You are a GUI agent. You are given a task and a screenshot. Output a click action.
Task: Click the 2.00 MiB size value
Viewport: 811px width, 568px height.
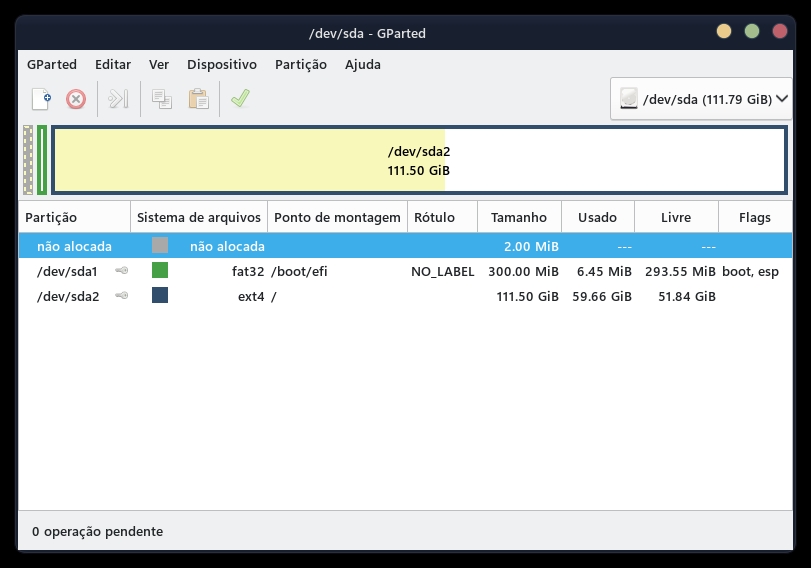pyautogui.click(x=531, y=246)
